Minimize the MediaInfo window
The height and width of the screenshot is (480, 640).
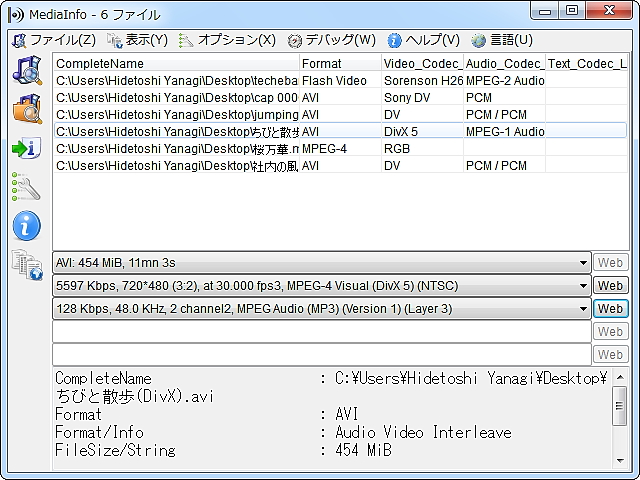point(545,10)
